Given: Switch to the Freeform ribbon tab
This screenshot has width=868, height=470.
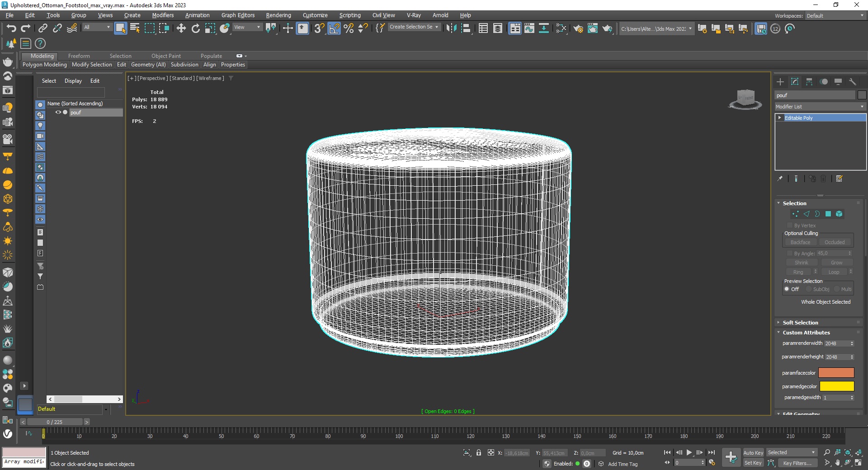Looking at the screenshot, I should [79, 56].
